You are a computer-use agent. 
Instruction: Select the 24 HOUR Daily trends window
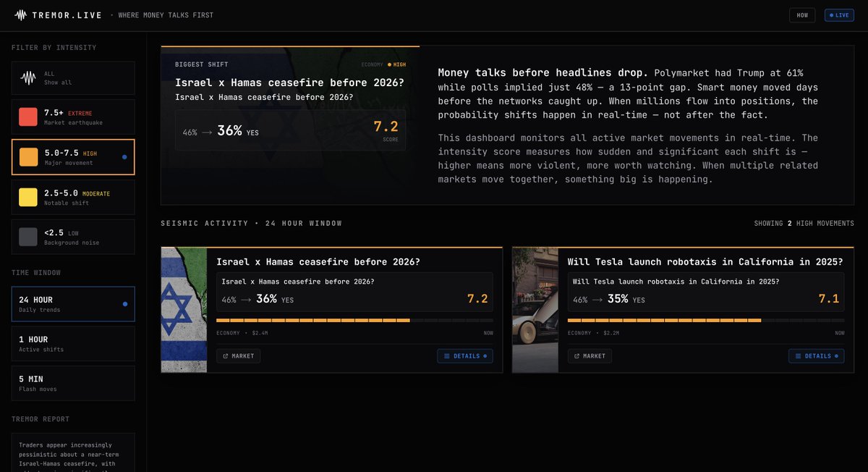[73, 303]
